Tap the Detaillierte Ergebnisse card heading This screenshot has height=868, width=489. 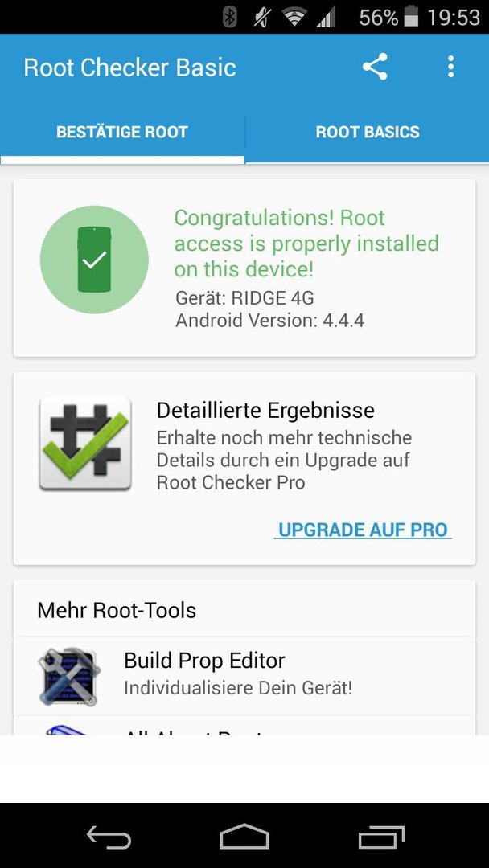pos(265,411)
